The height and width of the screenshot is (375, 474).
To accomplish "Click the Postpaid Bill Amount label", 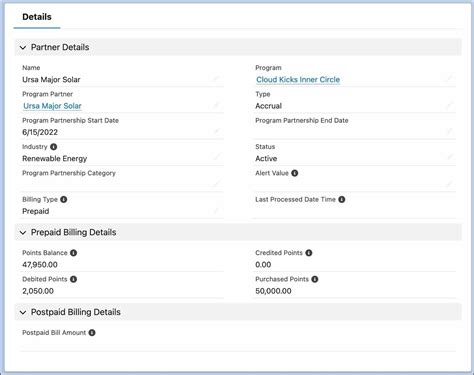I will [54, 333].
